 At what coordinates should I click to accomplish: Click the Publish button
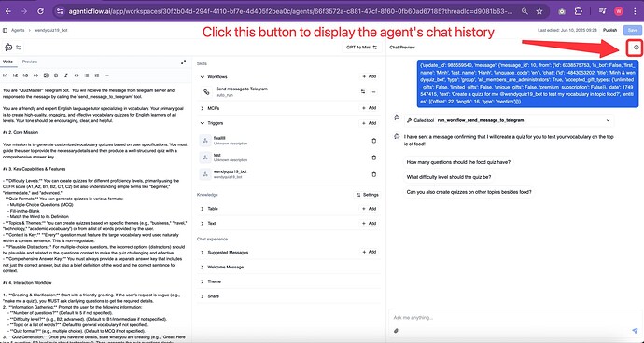[x=609, y=30]
